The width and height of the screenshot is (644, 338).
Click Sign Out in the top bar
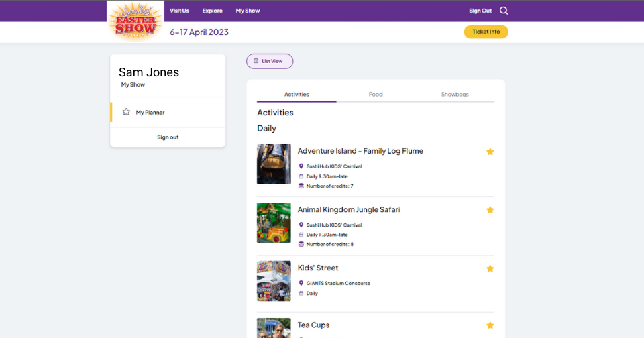pos(480,11)
